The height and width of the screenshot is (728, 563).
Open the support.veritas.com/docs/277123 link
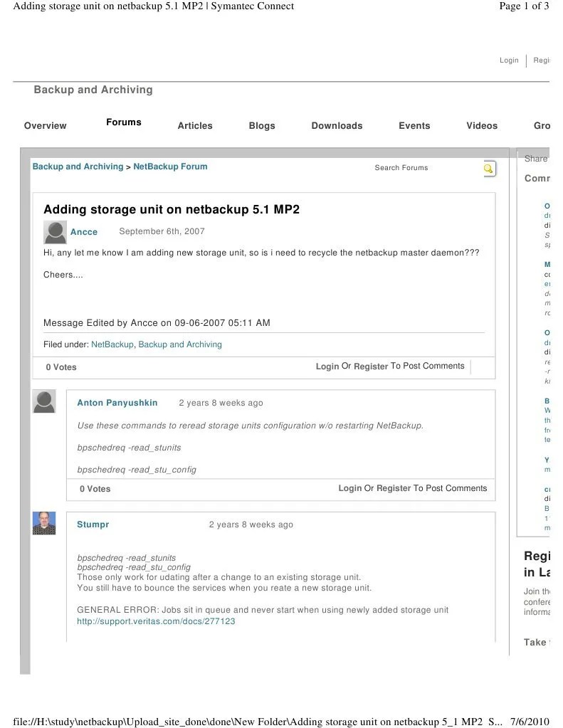click(x=156, y=621)
